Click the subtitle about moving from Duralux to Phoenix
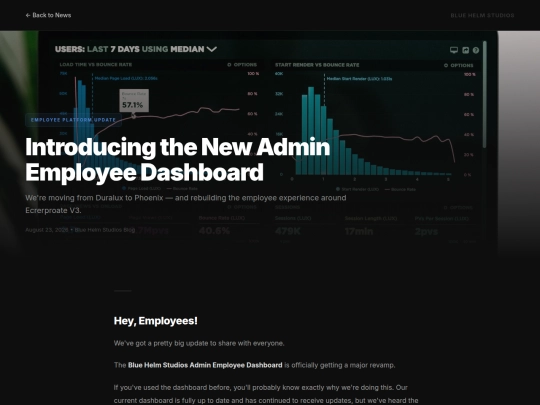This screenshot has height=405, width=540. click(186, 204)
